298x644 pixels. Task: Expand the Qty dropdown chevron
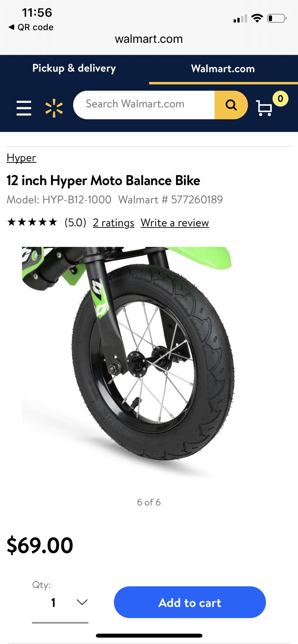coord(82,602)
